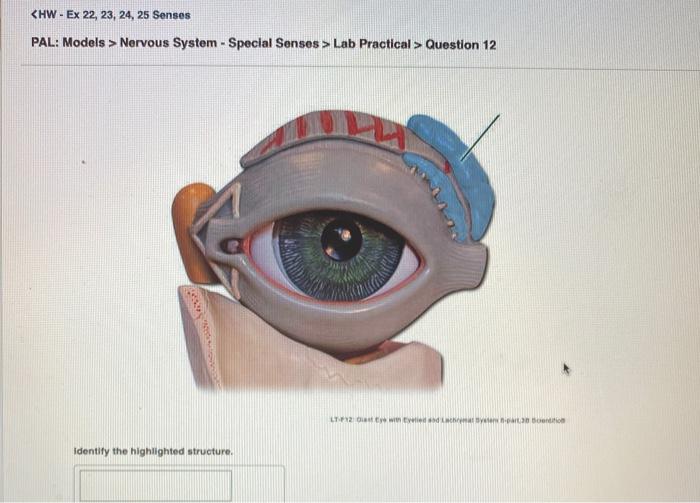Click the leader line pointing at blue structure

(x=480, y=137)
